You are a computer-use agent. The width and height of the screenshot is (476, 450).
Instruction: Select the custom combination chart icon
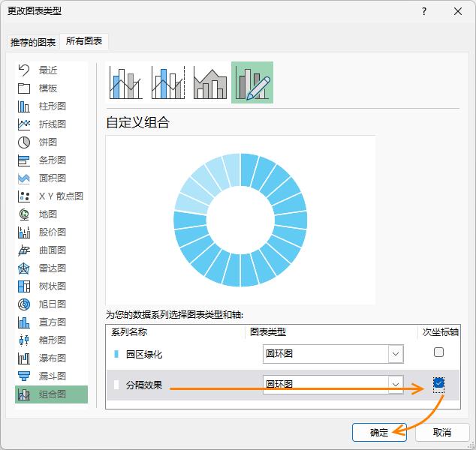[x=252, y=82]
